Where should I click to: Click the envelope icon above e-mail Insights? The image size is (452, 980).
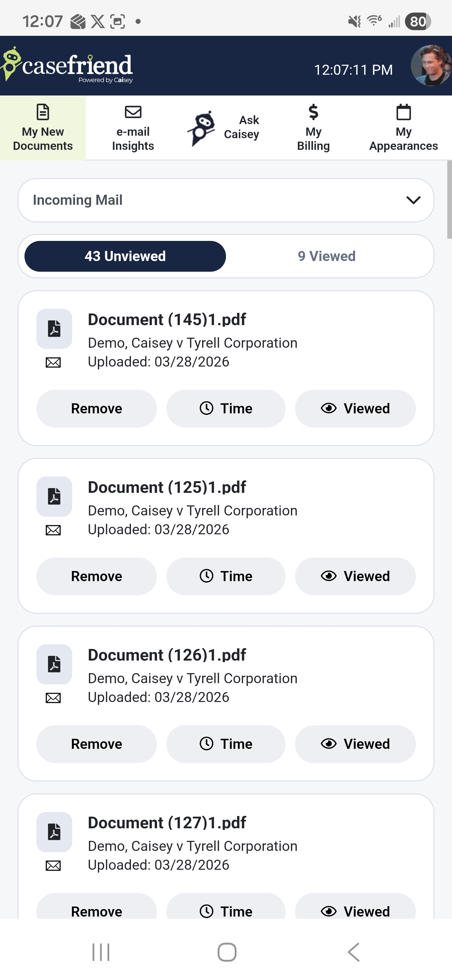pos(133,112)
